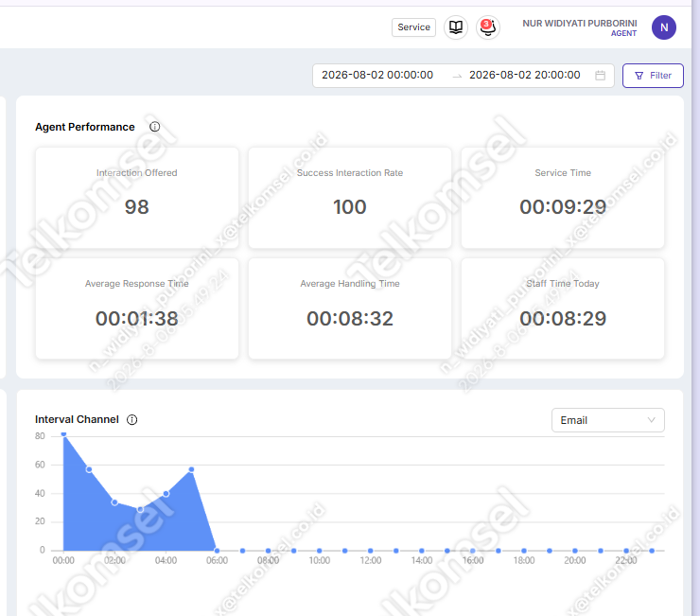The height and width of the screenshot is (616, 700).
Task: Click the Staff Time Today value 00:08:29
Action: point(563,319)
